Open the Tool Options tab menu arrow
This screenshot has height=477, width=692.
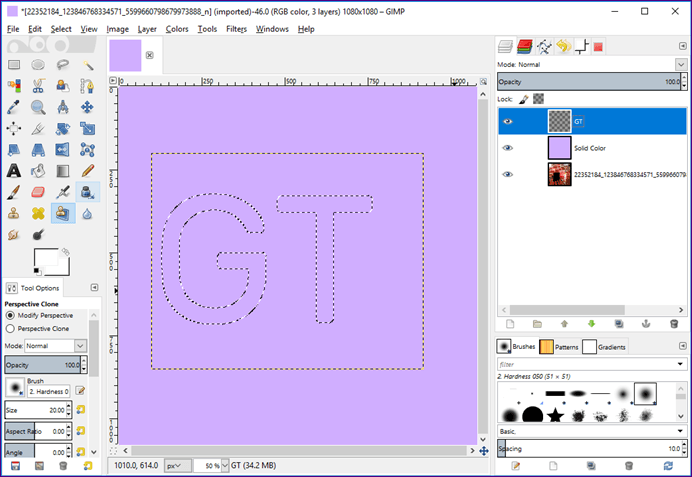[x=94, y=288]
